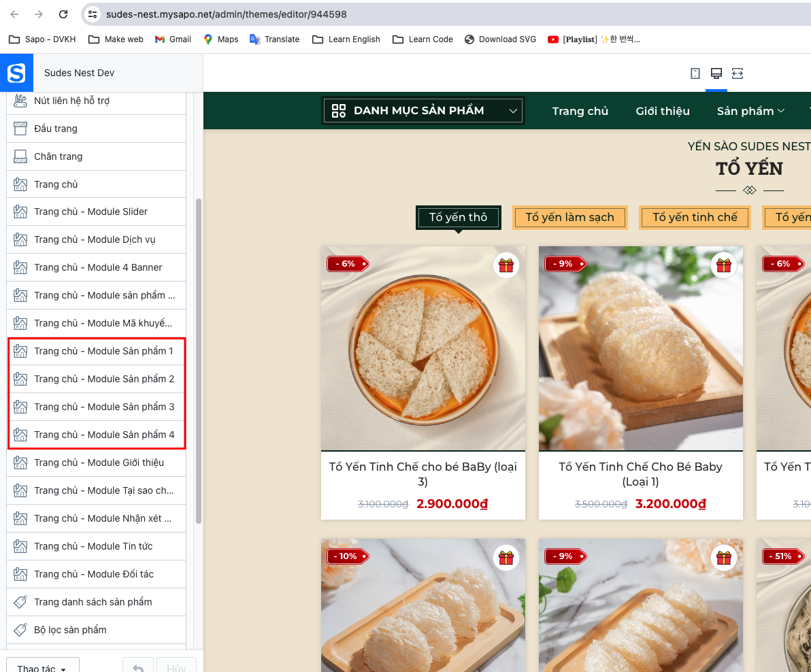
Task: Open Trang chủ - Module Sản phẩm 1
Action: [x=96, y=352]
